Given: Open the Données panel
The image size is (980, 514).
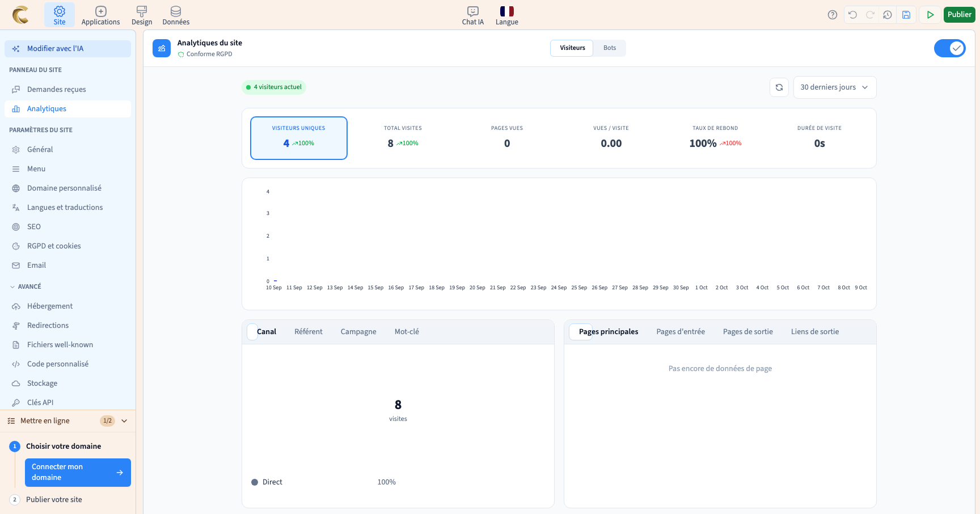Looking at the screenshot, I should (x=176, y=15).
